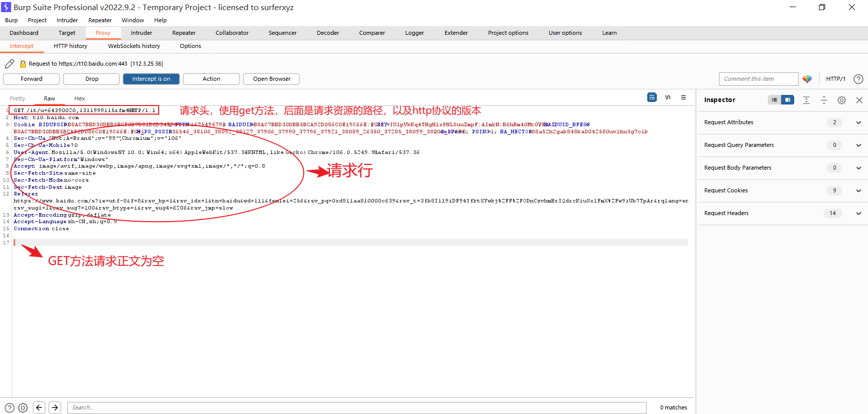Click the HTTP/1 protocol label

click(x=836, y=79)
